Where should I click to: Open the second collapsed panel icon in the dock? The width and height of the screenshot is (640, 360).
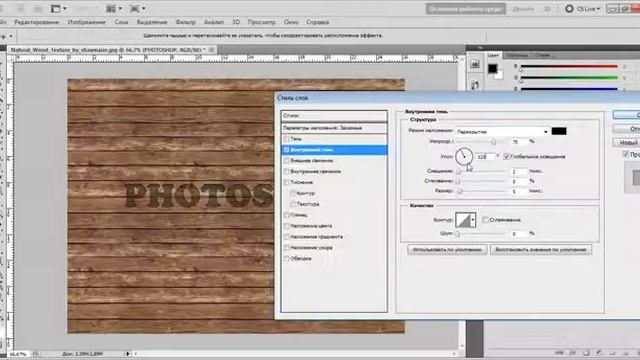(x=475, y=85)
